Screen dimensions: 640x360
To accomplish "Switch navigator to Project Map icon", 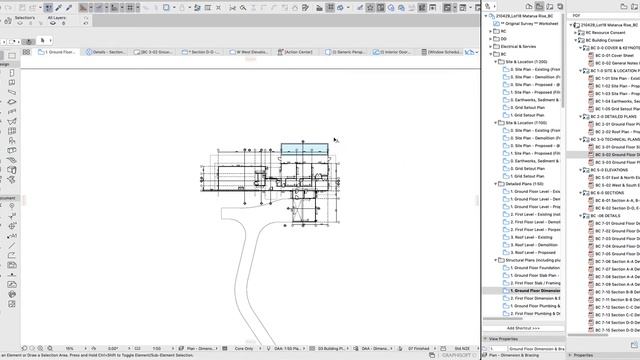I will pyautogui.click(x=529, y=7).
